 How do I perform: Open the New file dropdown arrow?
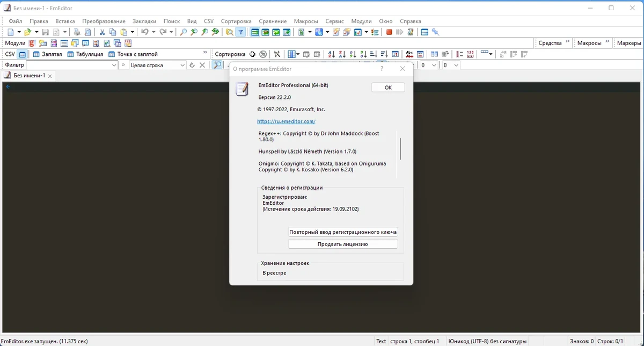point(19,32)
